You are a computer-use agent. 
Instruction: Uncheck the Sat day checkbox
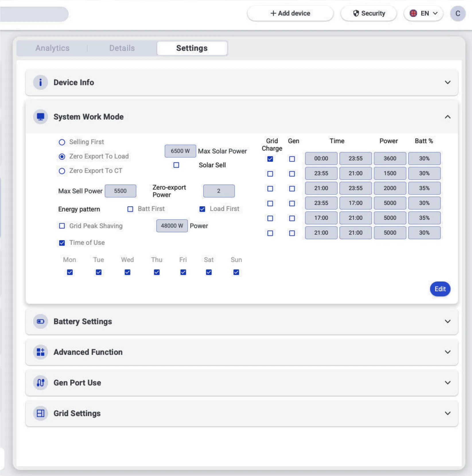(209, 272)
